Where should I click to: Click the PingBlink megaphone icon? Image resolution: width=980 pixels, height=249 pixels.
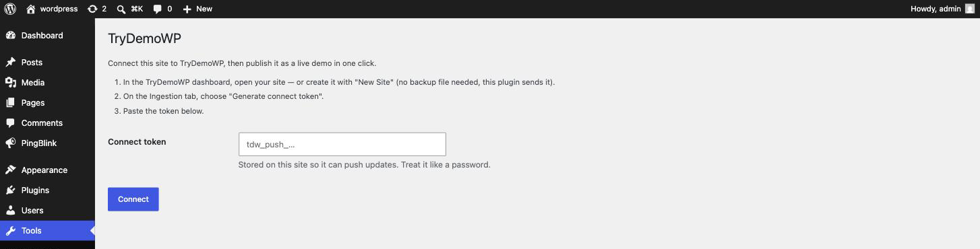[11, 143]
